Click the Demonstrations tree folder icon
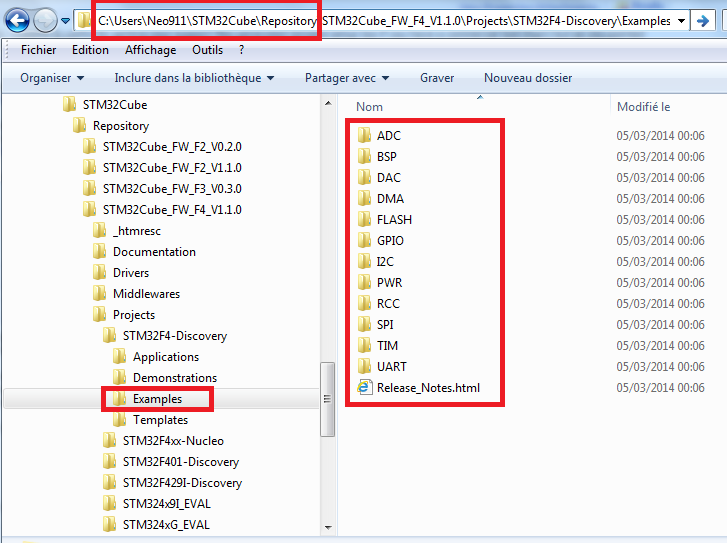This screenshot has height=543, width=727. point(119,377)
